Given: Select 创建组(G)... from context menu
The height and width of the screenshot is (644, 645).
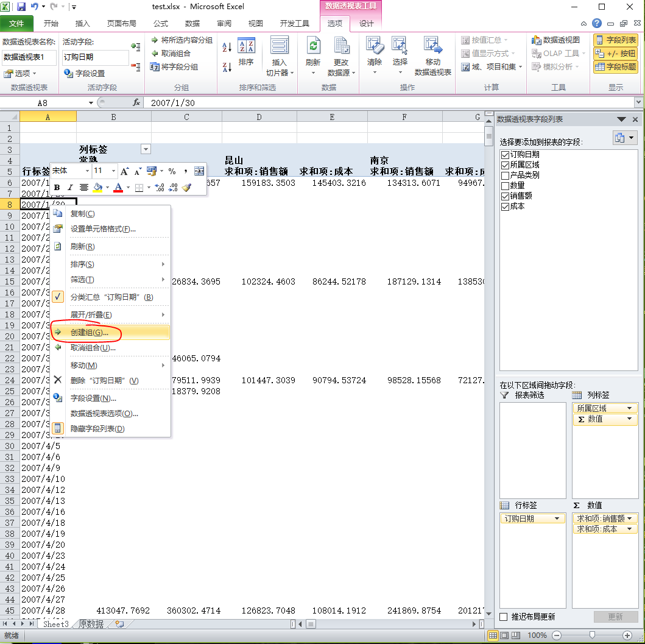Looking at the screenshot, I should pyautogui.click(x=90, y=333).
